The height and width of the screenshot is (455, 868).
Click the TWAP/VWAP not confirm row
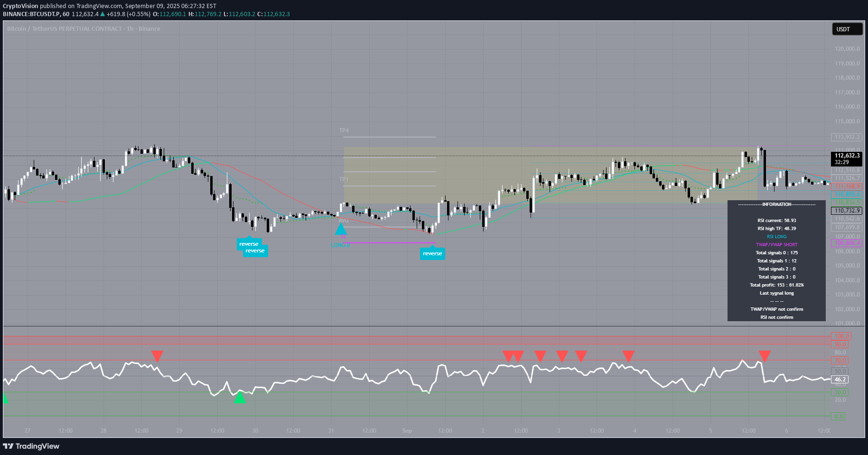click(777, 309)
